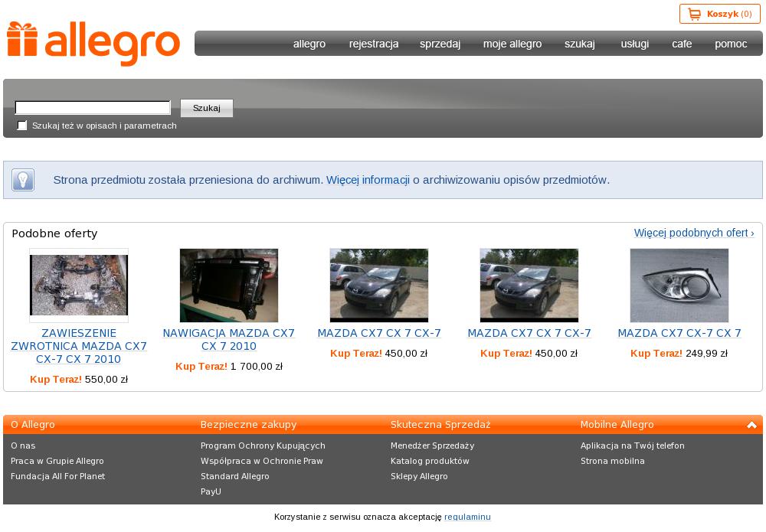Open ZAWIESZENIE ZWROTNICA MAZDA CX7 offer

pos(79,346)
